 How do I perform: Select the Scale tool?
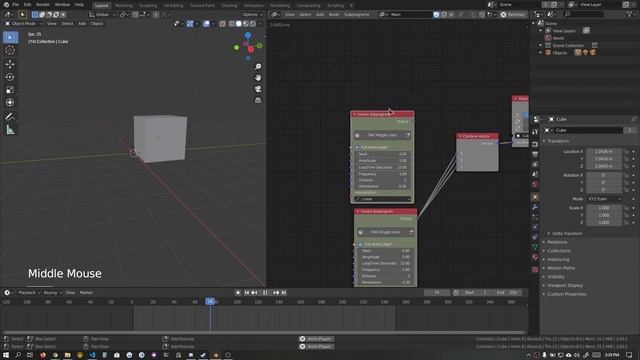pos(10,89)
